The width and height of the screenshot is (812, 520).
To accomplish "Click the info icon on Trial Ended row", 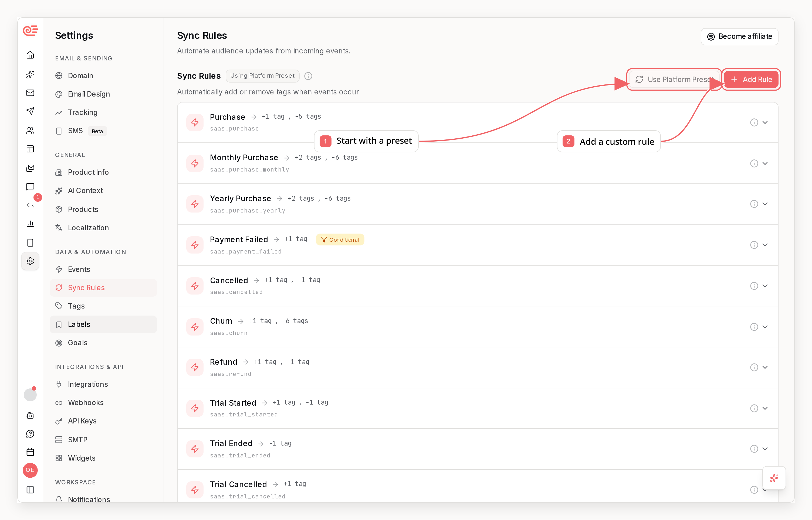I will [x=754, y=449].
